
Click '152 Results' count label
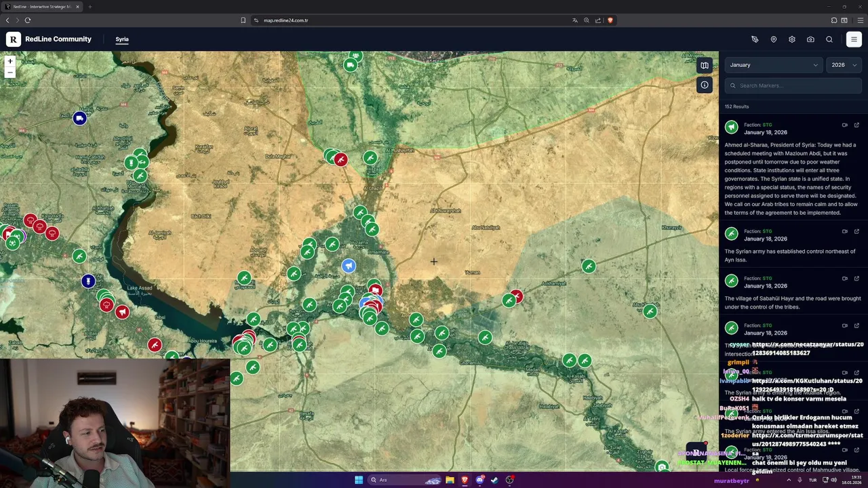(x=736, y=106)
